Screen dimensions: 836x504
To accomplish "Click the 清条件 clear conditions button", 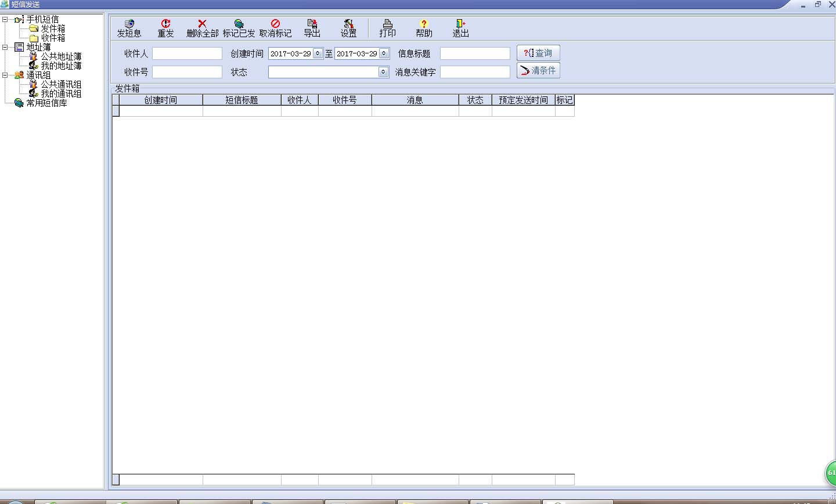I will pos(538,70).
